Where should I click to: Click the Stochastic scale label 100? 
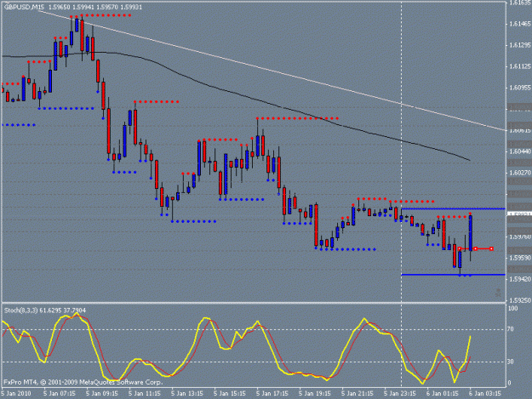click(513, 309)
